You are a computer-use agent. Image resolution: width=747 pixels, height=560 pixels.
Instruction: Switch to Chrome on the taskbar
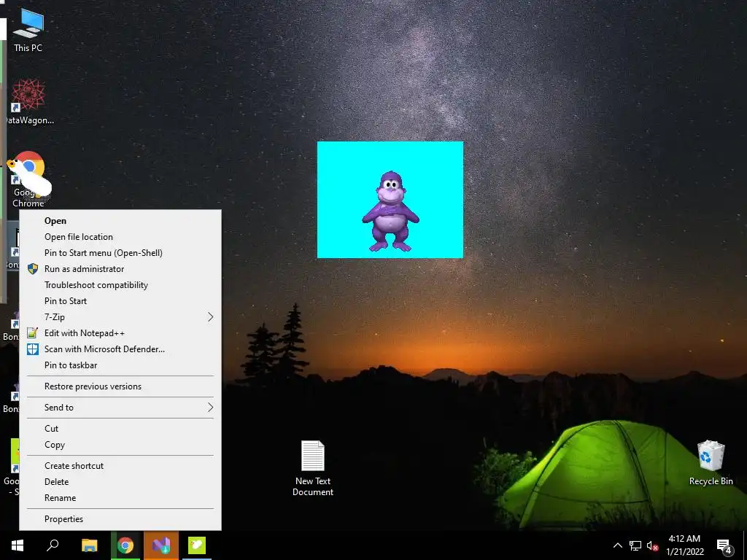(x=125, y=545)
